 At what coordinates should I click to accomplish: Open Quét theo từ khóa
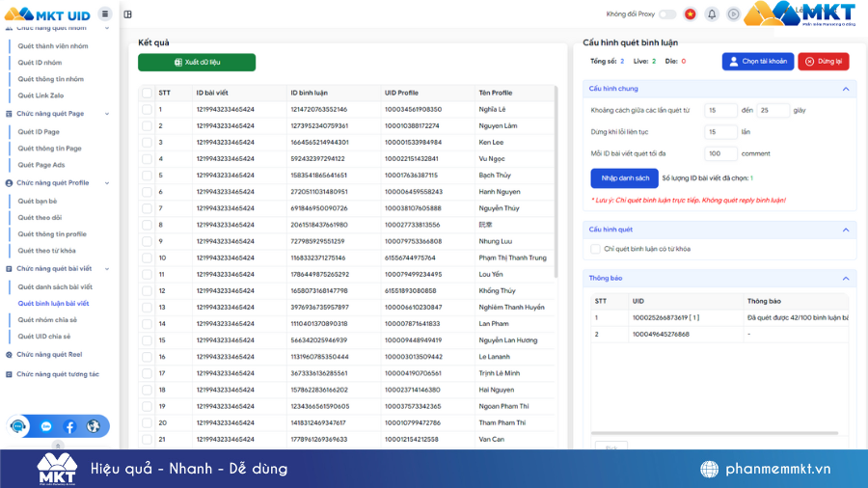point(46,251)
